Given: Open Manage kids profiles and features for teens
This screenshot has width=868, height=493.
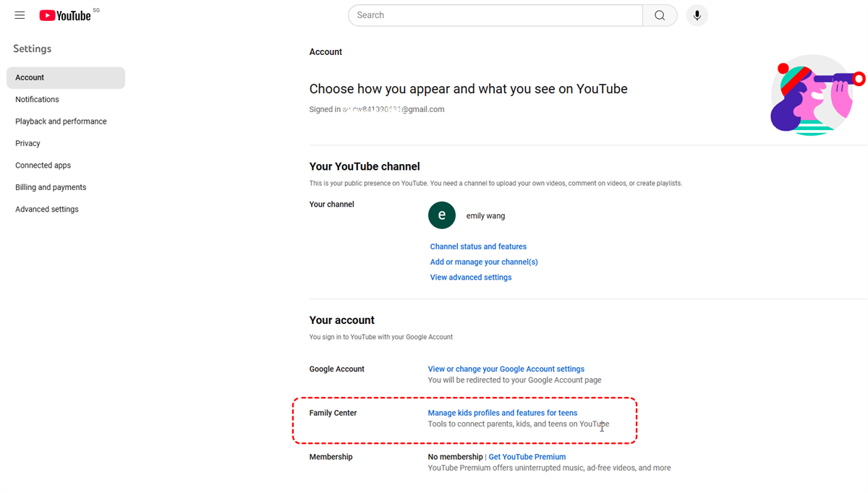Looking at the screenshot, I should tap(503, 413).
